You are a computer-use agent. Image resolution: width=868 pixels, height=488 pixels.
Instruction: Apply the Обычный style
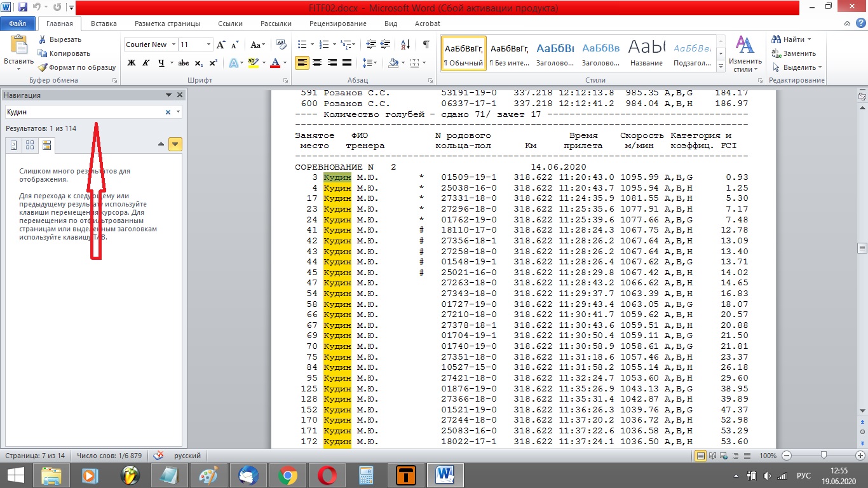coord(464,52)
